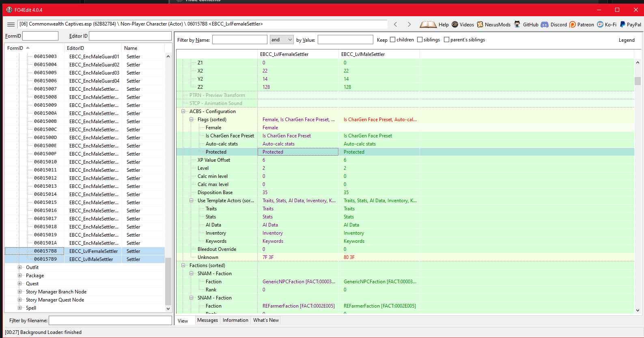Viewport: 644px width, 338px height.
Task: Click the Bleedout Override row label
Action: 217,249
